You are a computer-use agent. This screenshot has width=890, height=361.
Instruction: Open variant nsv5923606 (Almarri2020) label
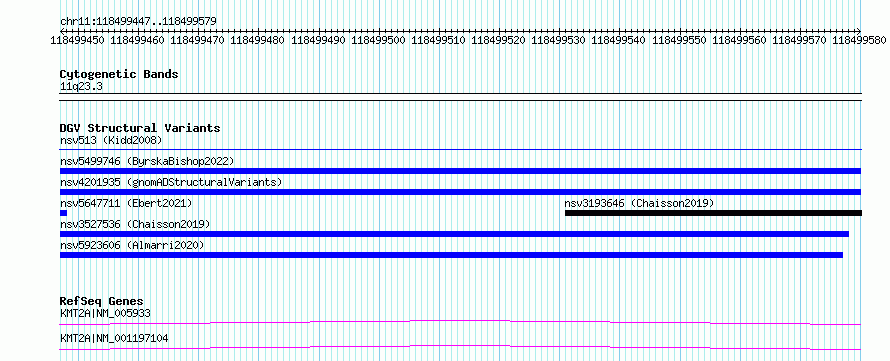(x=132, y=245)
